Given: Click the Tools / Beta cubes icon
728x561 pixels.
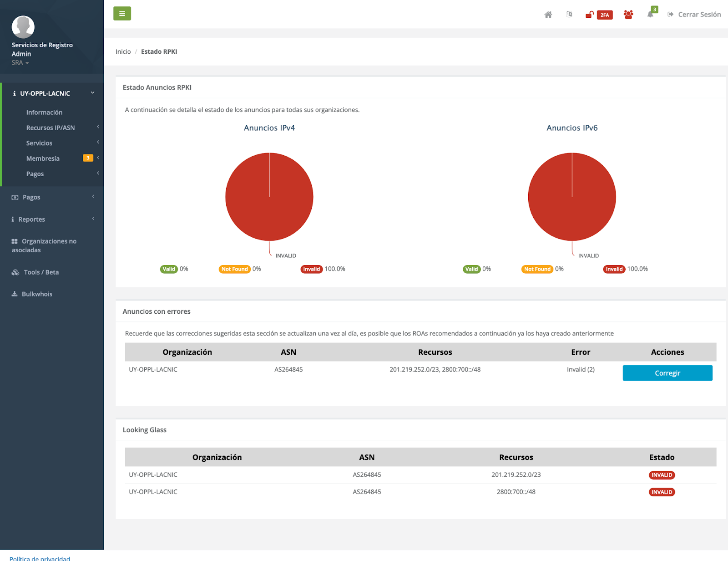Looking at the screenshot, I should pos(15,272).
